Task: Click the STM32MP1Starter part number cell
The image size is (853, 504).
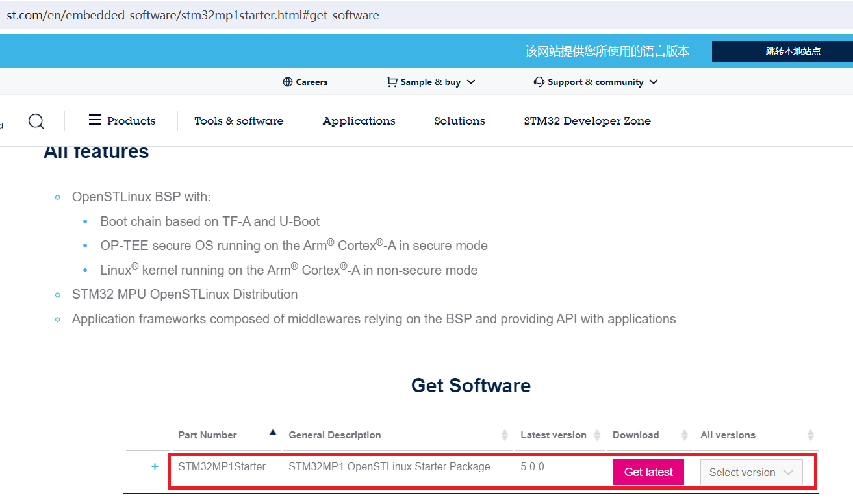Action: coord(222,466)
